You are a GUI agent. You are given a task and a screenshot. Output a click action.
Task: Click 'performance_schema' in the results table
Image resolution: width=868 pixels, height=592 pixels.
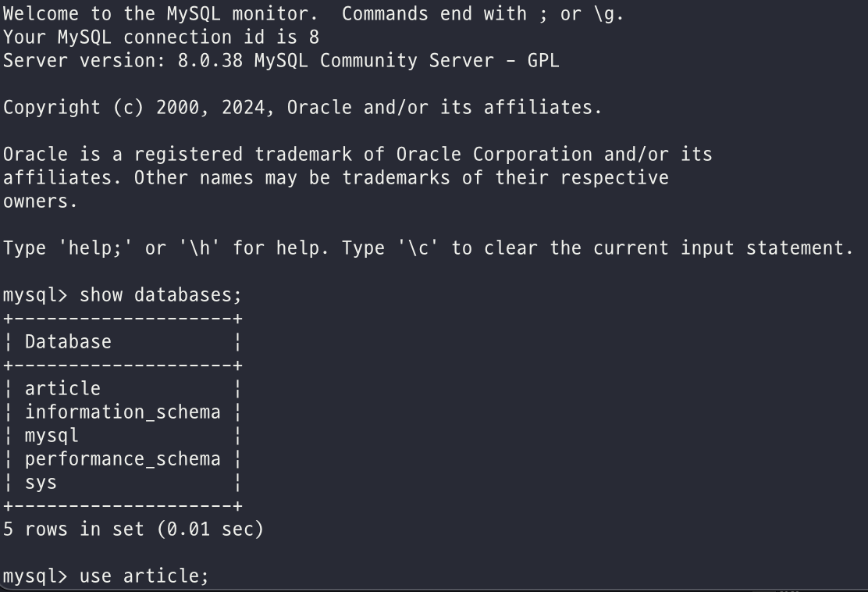pos(123,458)
